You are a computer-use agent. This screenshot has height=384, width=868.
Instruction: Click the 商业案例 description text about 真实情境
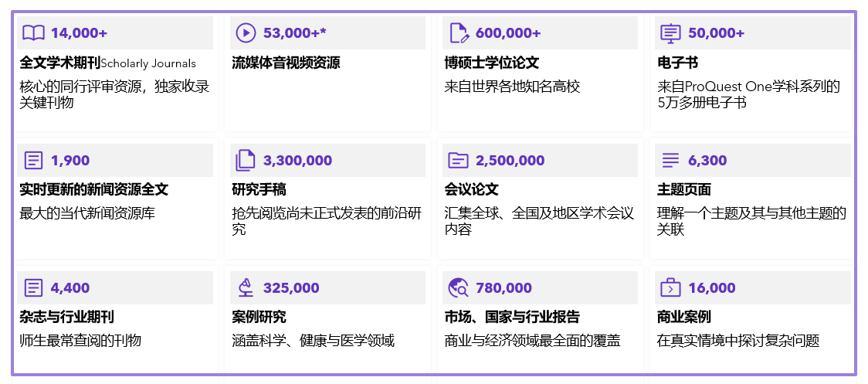point(737,341)
